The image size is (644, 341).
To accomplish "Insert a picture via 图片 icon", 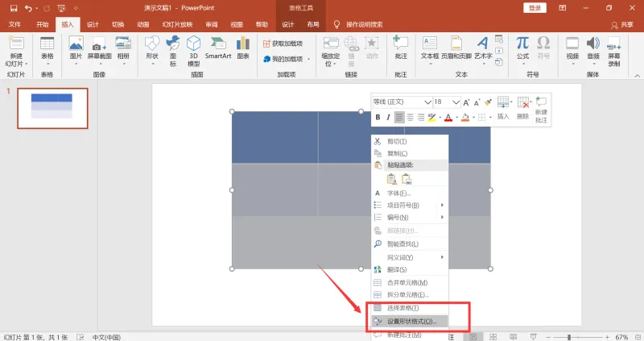I will pos(76,51).
